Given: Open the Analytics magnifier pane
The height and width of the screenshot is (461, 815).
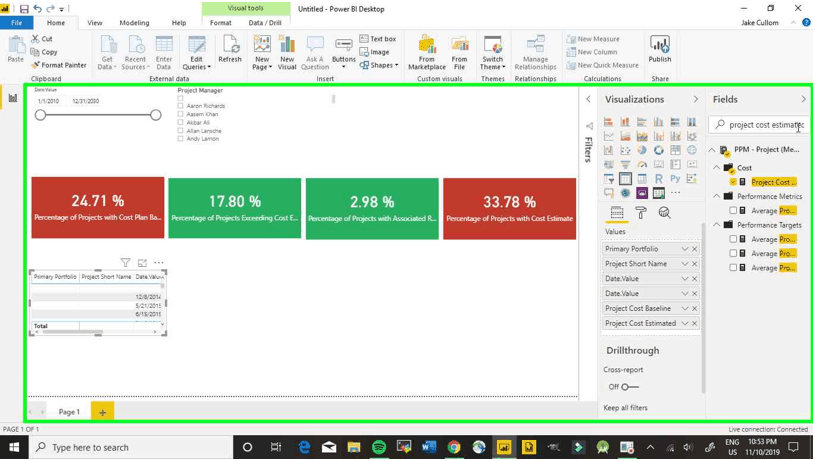Looking at the screenshot, I should point(664,213).
